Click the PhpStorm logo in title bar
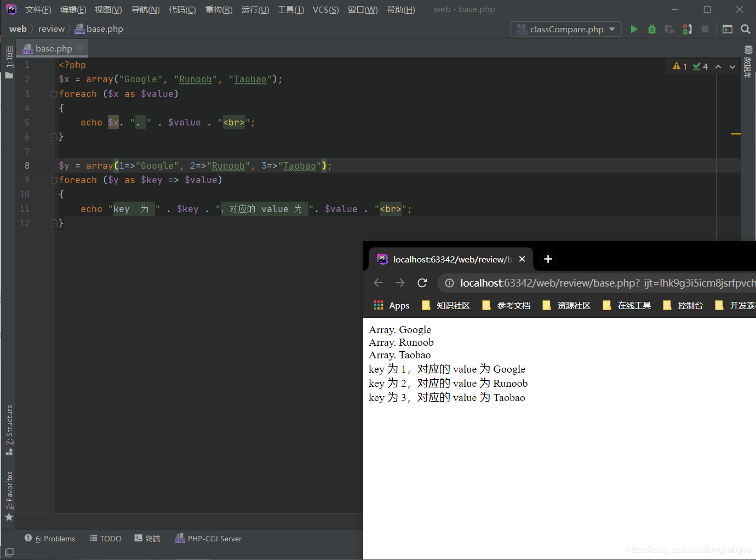The height and width of the screenshot is (560, 756). pyautogui.click(x=12, y=9)
